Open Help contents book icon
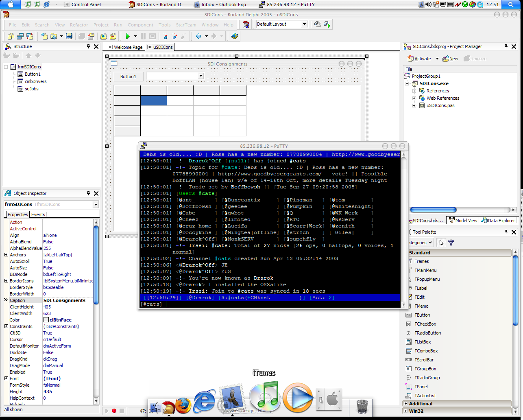 234,36
